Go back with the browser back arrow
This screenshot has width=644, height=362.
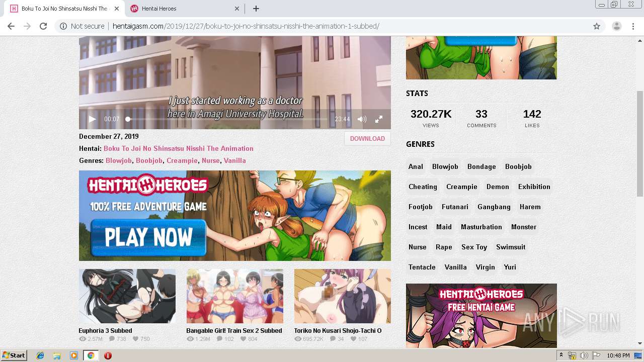pyautogui.click(x=11, y=26)
